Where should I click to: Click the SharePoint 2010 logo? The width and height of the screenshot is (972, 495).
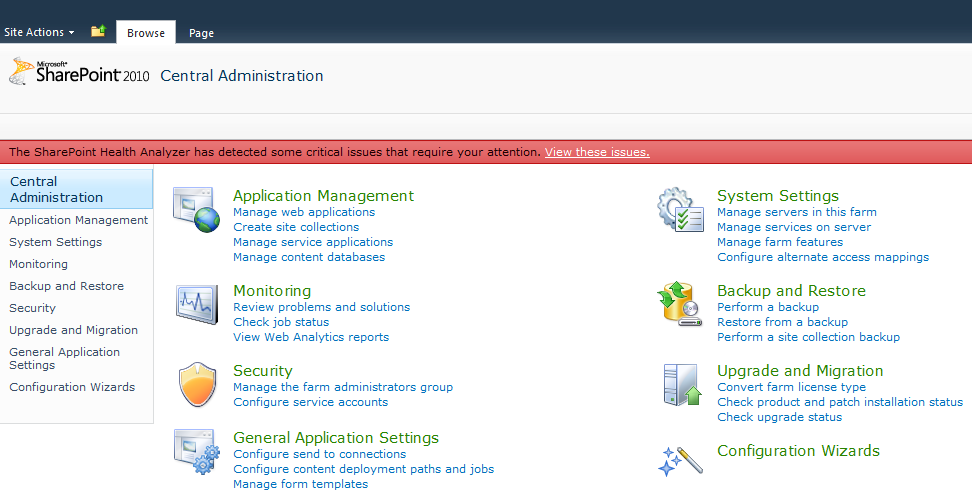78,73
